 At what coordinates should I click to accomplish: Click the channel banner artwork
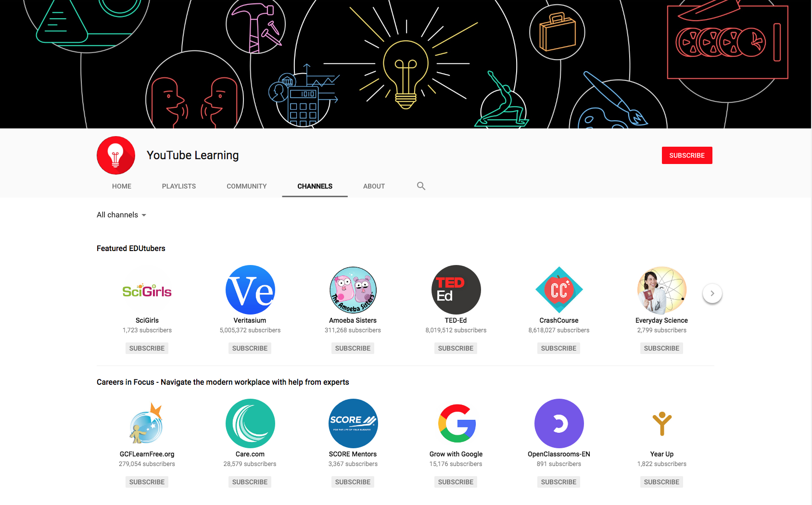click(x=406, y=64)
